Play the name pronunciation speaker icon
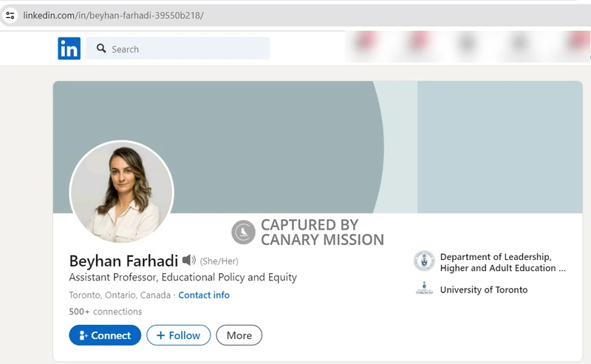The height and width of the screenshot is (364, 591). click(189, 260)
